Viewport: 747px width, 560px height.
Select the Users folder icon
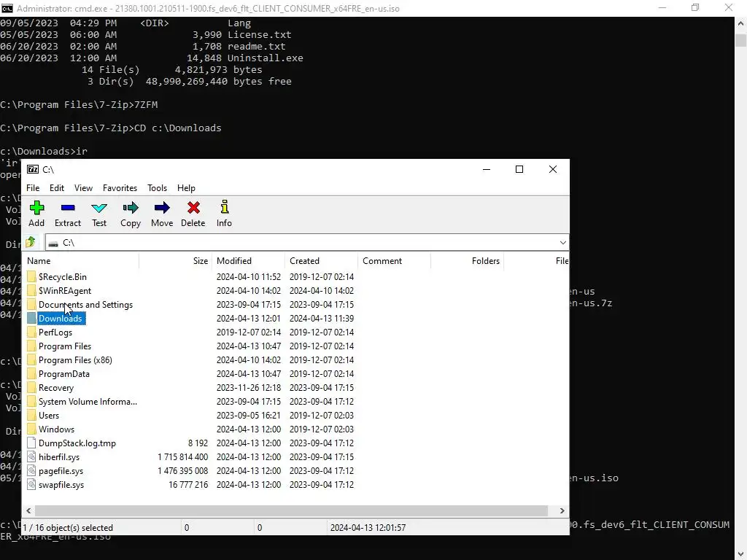(x=31, y=415)
